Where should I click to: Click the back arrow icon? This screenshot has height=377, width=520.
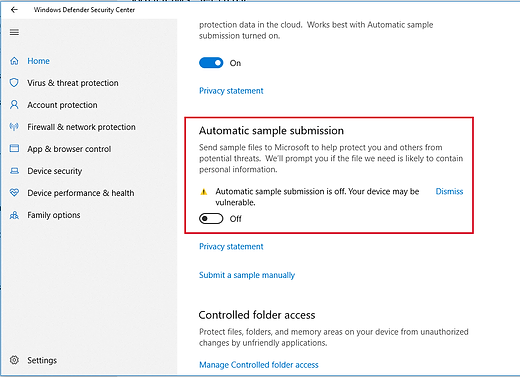14,10
